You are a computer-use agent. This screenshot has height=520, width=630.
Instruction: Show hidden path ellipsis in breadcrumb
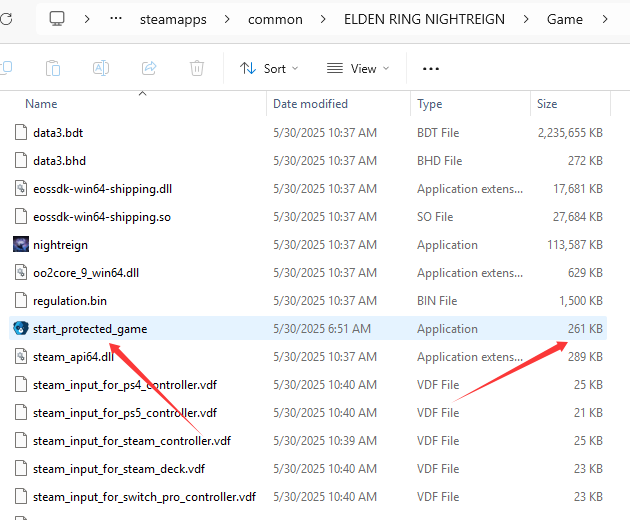coord(116,18)
